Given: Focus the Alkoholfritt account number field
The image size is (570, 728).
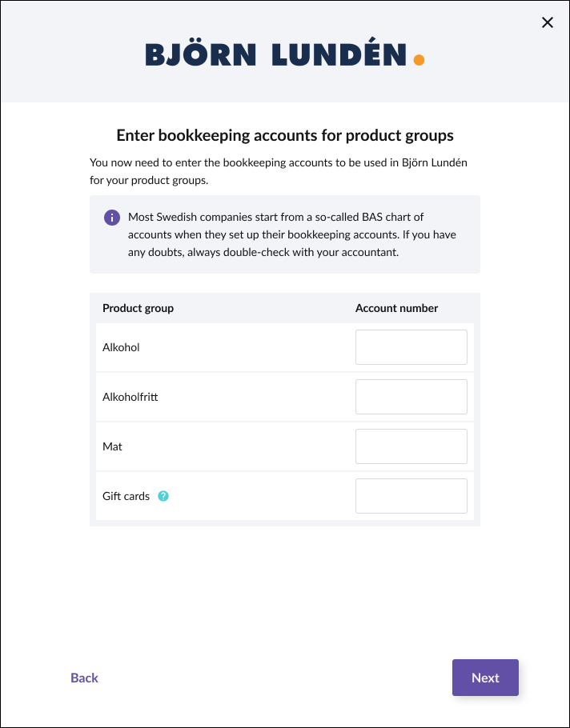Looking at the screenshot, I should [411, 397].
